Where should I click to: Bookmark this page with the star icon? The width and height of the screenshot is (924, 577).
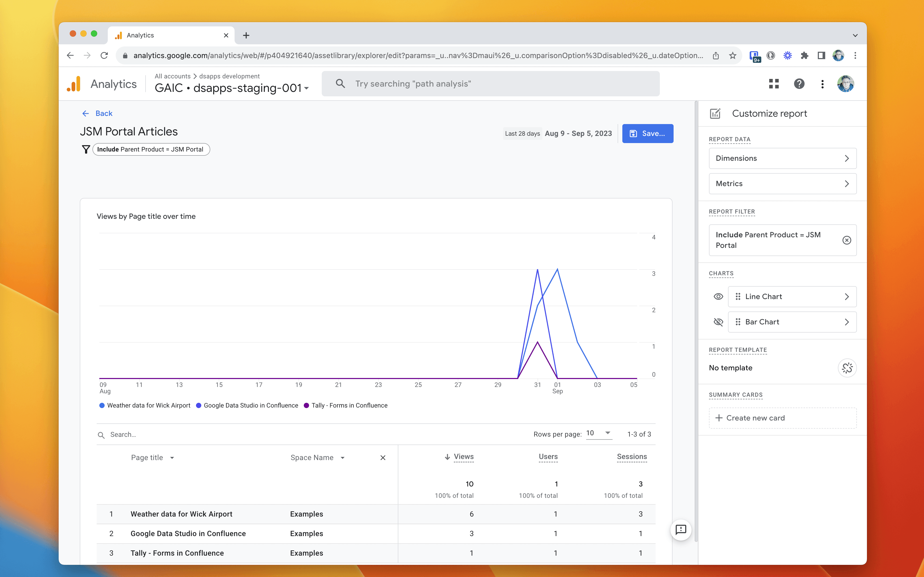tap(732, 56)
